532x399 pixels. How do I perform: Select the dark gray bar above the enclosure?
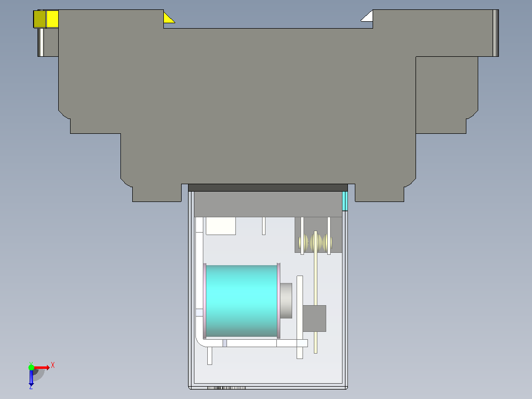(268, 188)
